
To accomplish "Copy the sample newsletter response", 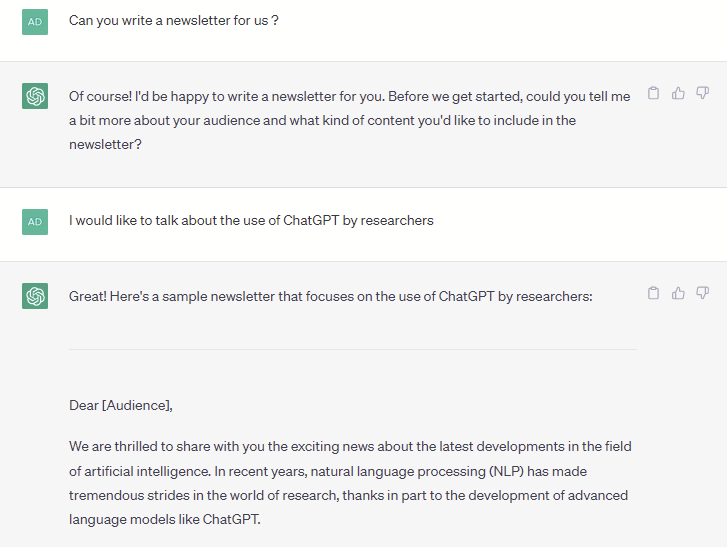I will click(653, 293).
